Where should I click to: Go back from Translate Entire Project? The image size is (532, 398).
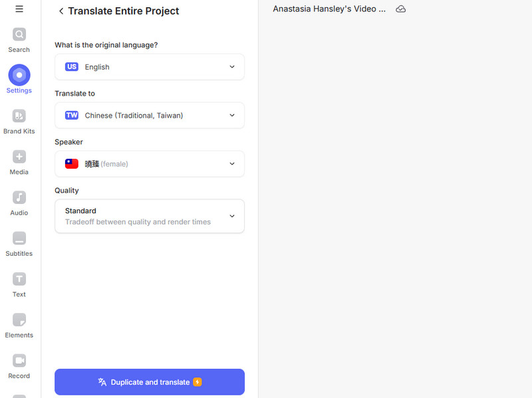pos(61,11)
